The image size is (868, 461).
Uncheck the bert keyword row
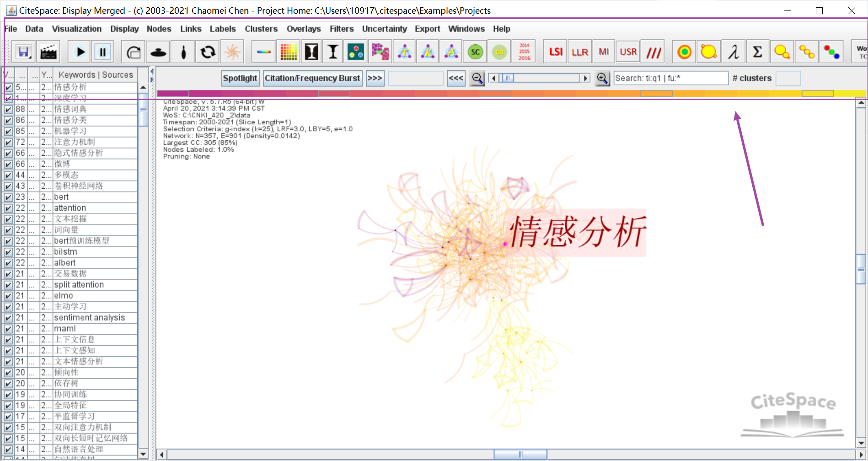click(8, 197)
